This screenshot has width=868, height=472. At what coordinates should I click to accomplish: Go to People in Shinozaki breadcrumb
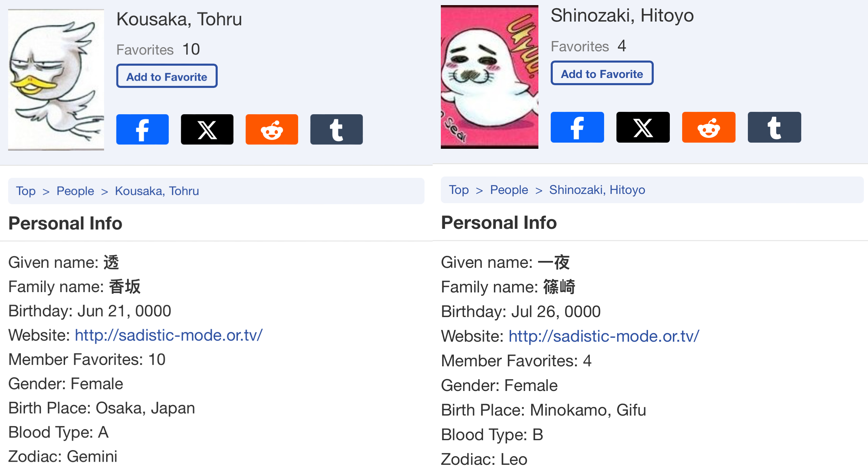coord(509,190)
